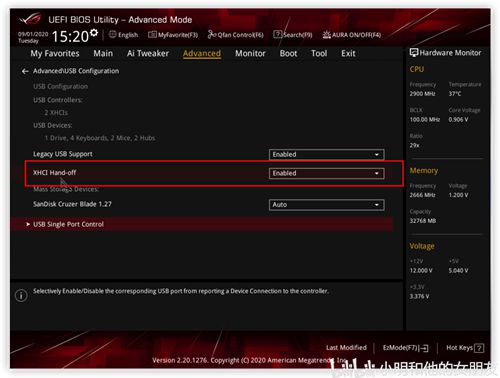Click the '2 XHCIs' text
Image resolution: width=500 pixels, height=378 pixels.
coord(56,113)
